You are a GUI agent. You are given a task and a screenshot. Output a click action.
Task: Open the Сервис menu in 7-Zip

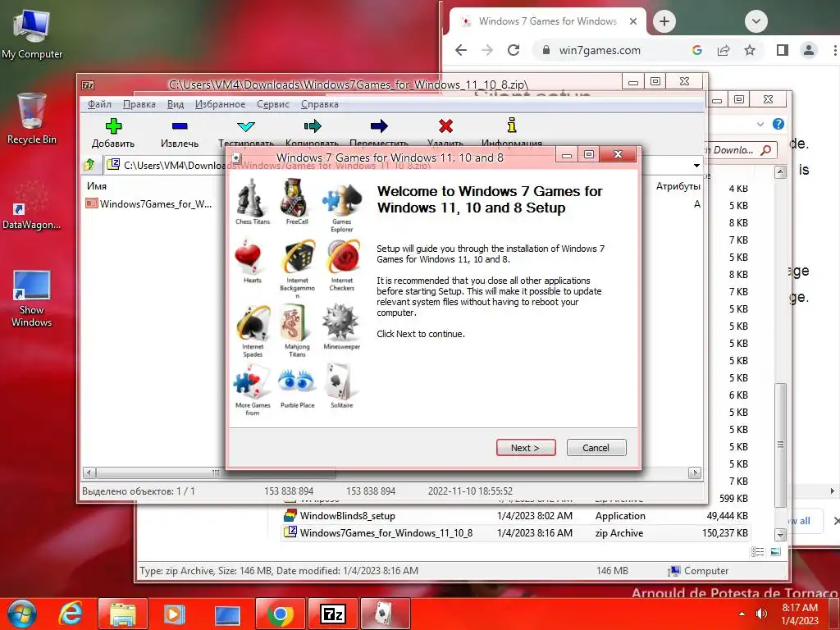click(x=272, y=104)
